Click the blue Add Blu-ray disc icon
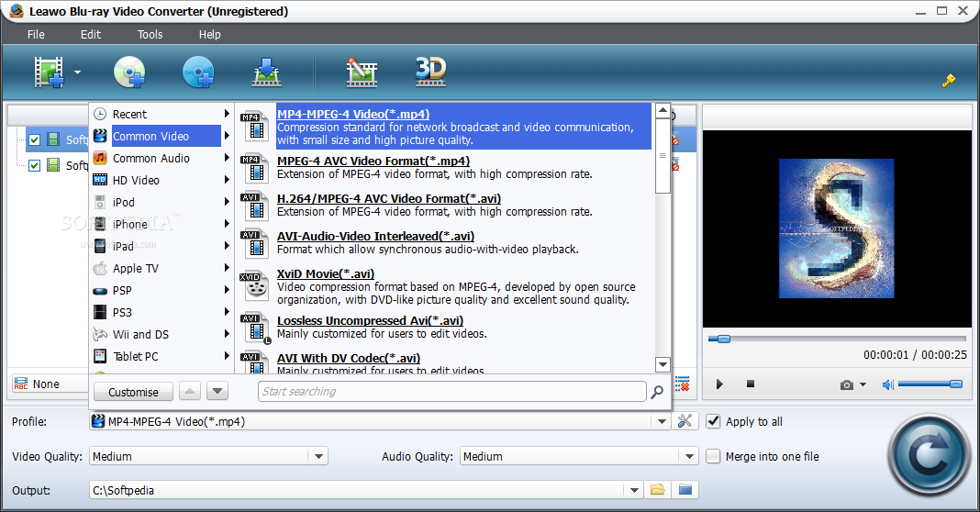The width and height of the screenshot is (980, 512). (x=198, y=72)
